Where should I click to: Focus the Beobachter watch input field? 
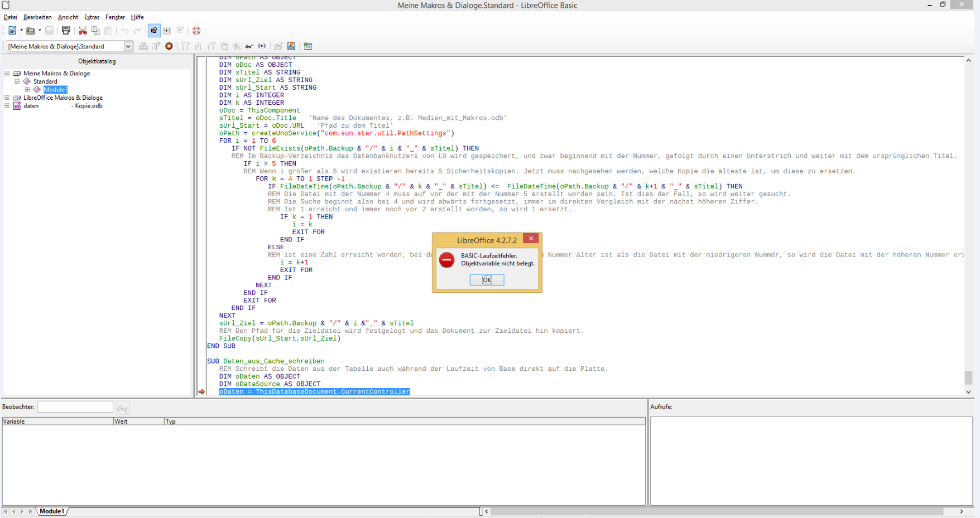tap(75, 407)
